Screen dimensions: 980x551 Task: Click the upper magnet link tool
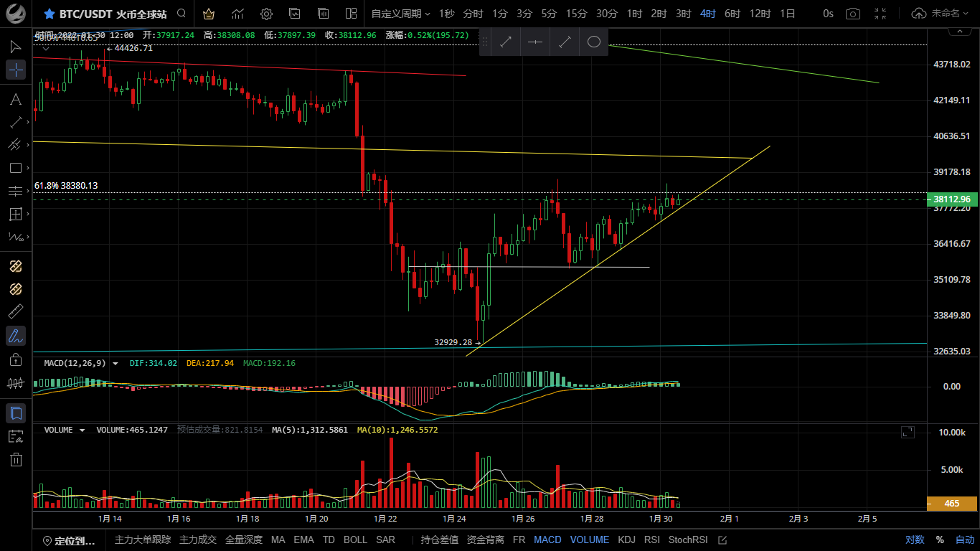point(16,266)
